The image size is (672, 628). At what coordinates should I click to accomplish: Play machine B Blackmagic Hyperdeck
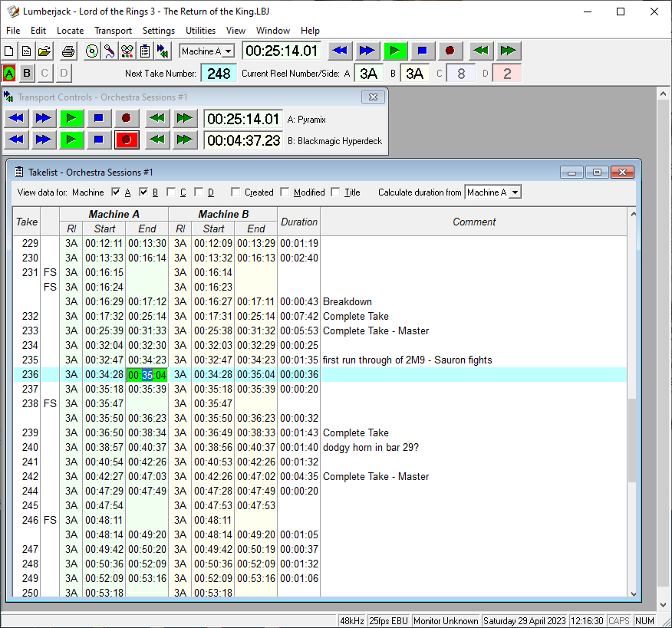click(x=71, y=140)
